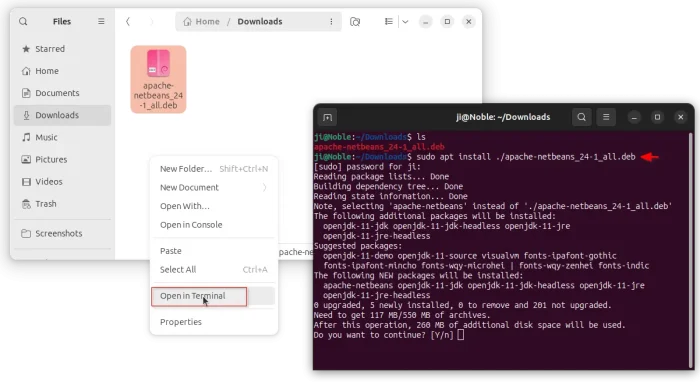Open search in terminal header
This screenshot has height=382, width=700.
pos(581,117)
